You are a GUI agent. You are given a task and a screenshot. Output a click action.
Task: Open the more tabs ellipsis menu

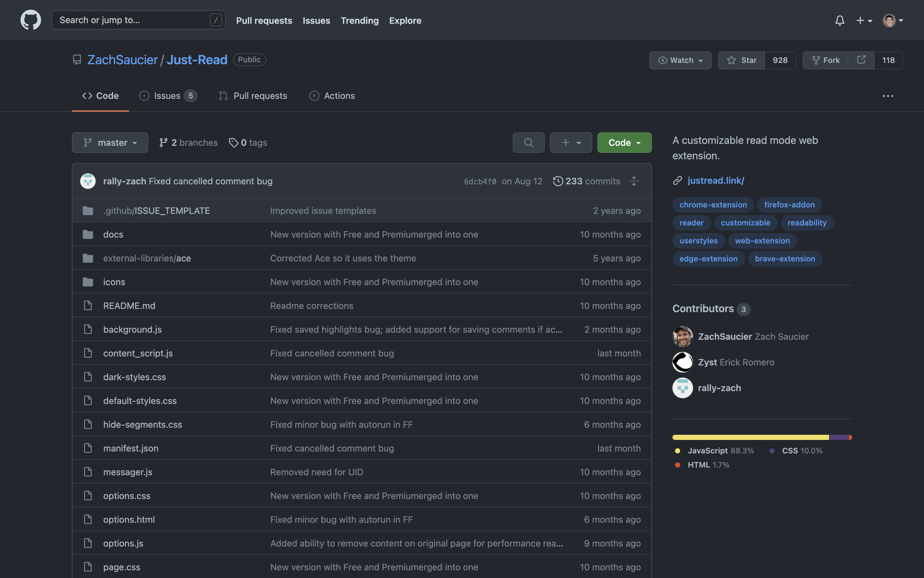[x=888, y=96]
